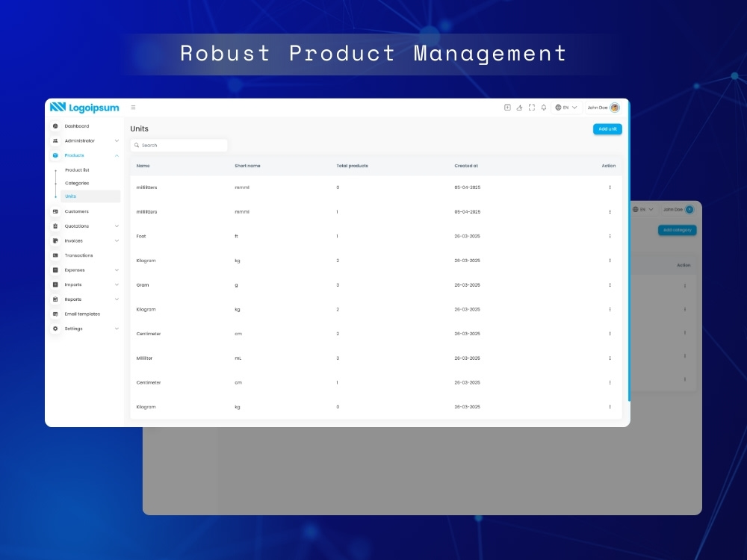Screen dimensions: 747x560
Task: Click the Short name column header
Action: 247,166
